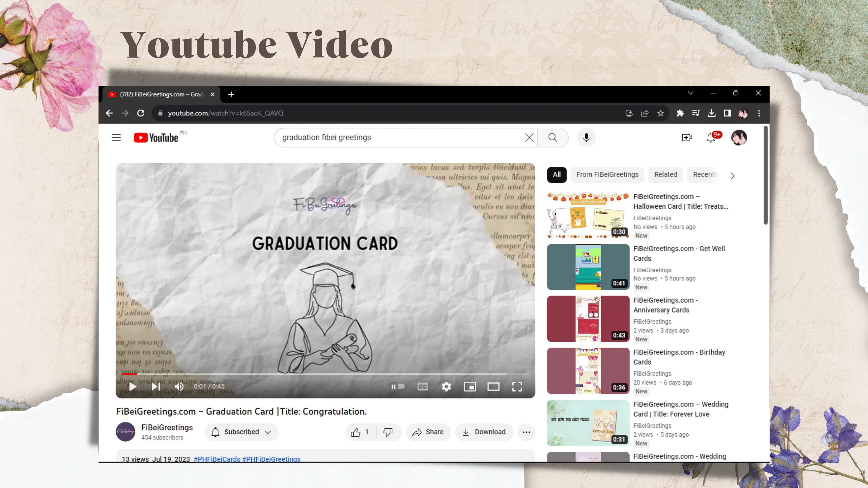
Task: Open video settings gear icon
Action: click(446, 386)
